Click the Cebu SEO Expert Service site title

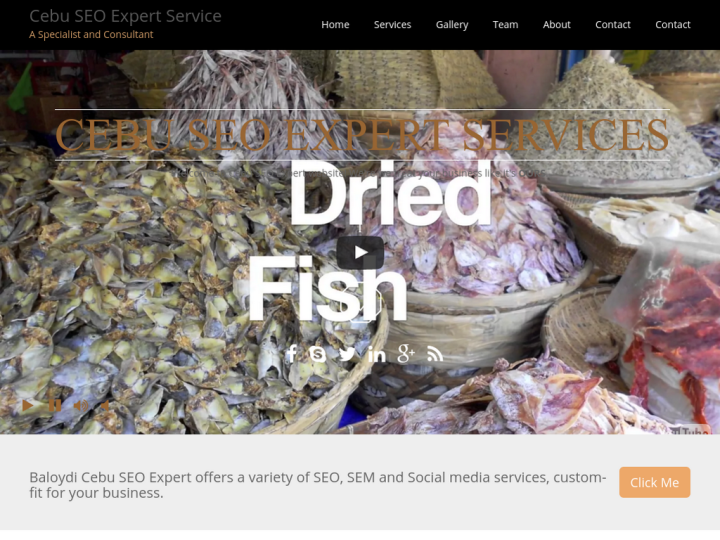(x=125, y=16)
